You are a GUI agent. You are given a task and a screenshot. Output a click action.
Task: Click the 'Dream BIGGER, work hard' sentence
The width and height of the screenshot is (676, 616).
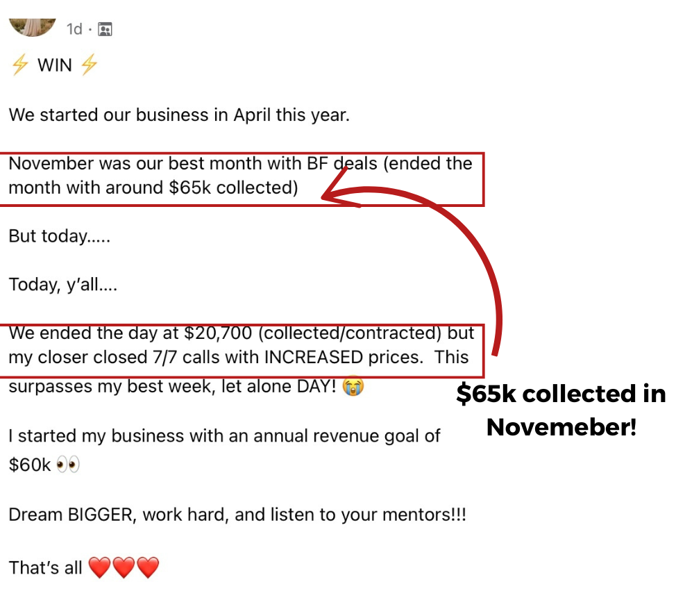[x=237, y=515]
